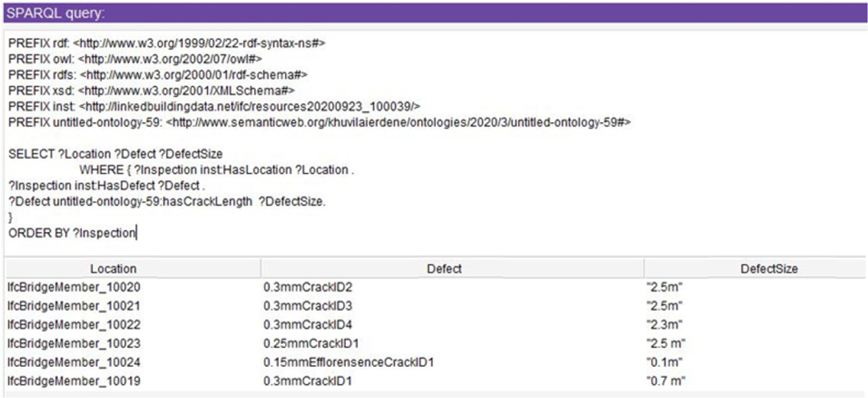Screen dimensions: 868x398
Task: Click the 0.3mmCrackID4 defect cell
Action: tap(307, 325)
